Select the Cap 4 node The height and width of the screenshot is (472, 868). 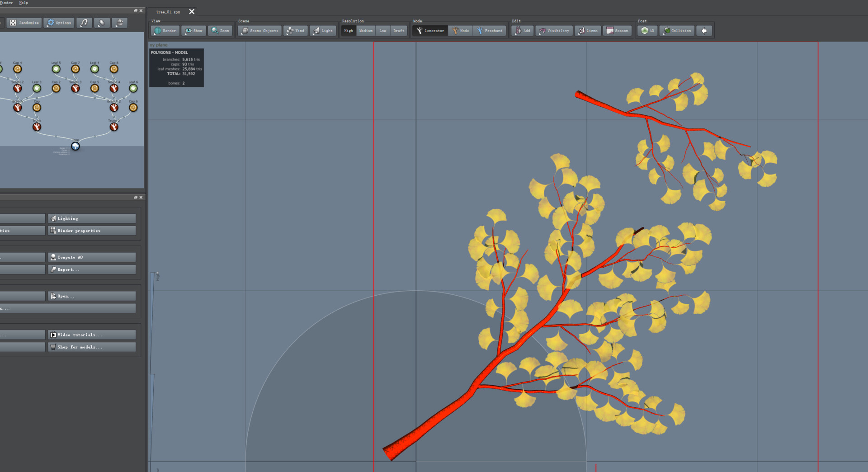pyautogui.click(x=18, y=69)
